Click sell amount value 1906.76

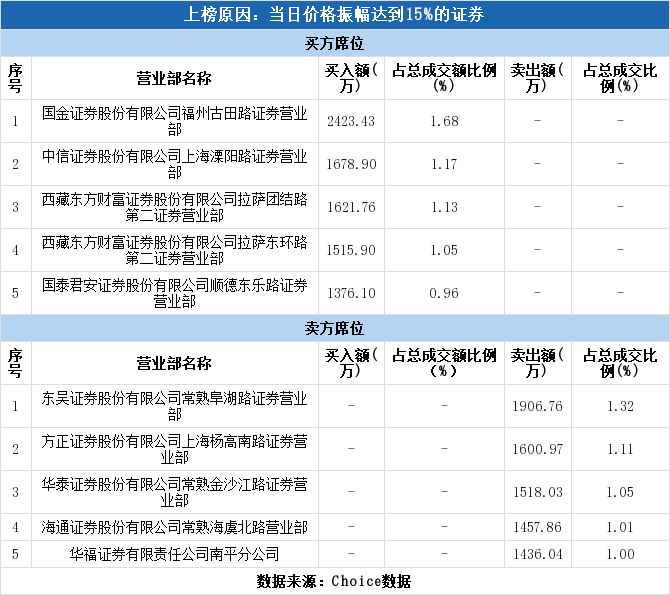tap(538, 406)
